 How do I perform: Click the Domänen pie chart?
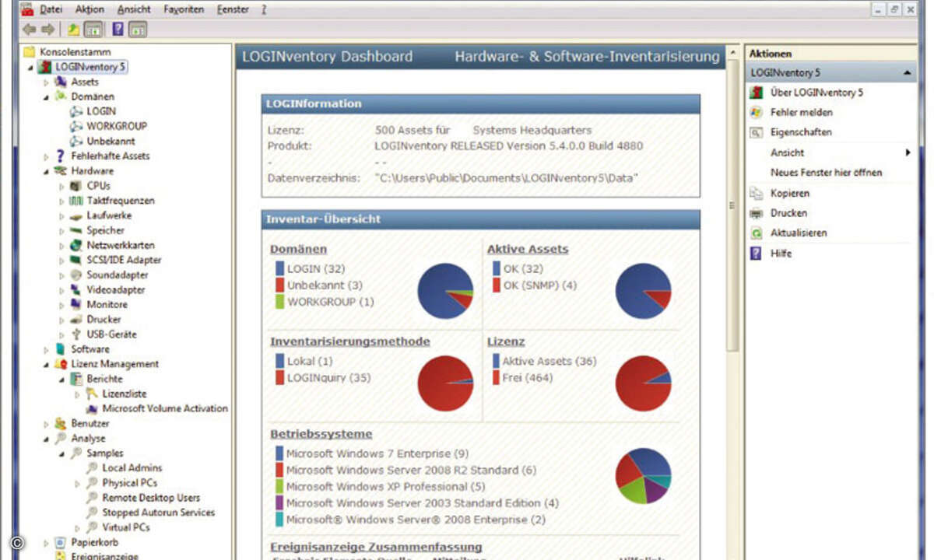click(x=445, y=291)
